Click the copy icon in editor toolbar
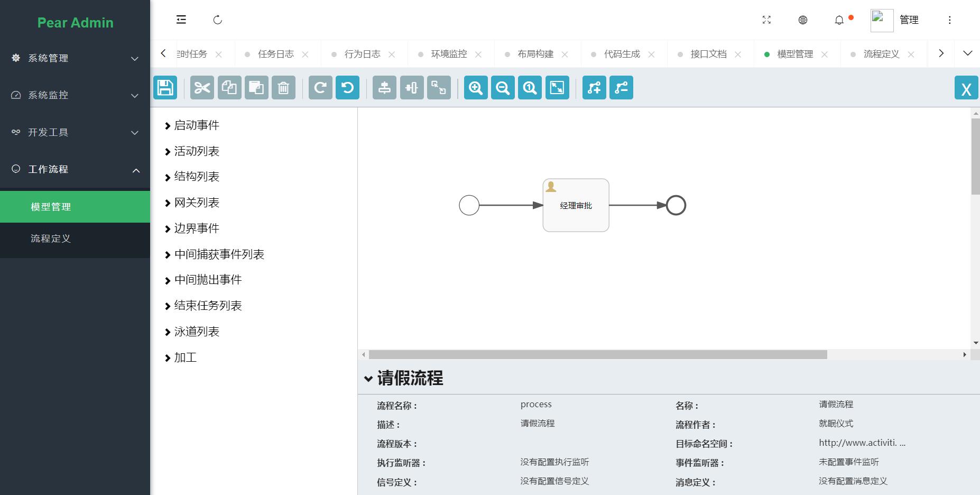980x495 pixels. pos(229,87)
